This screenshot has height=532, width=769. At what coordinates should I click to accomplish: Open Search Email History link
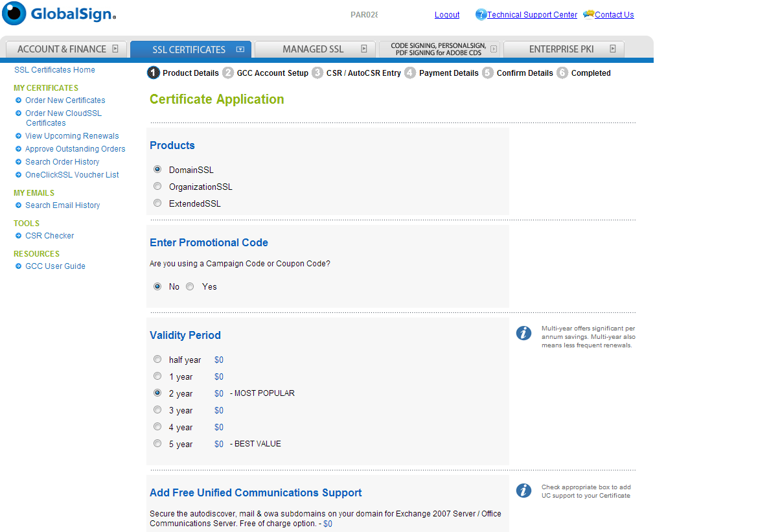(63, 205)
